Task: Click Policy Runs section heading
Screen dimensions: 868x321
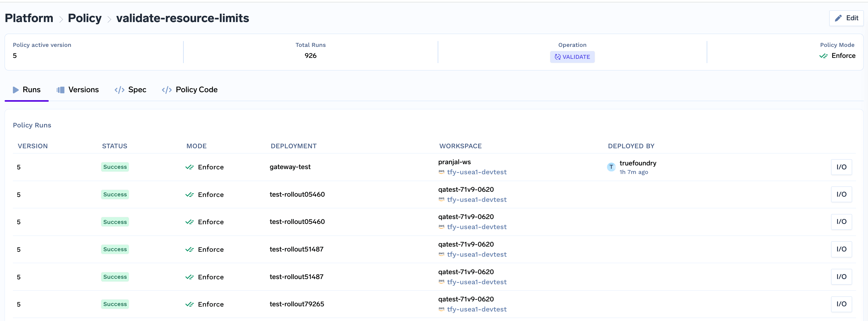Action: click(x=32, y=125)
